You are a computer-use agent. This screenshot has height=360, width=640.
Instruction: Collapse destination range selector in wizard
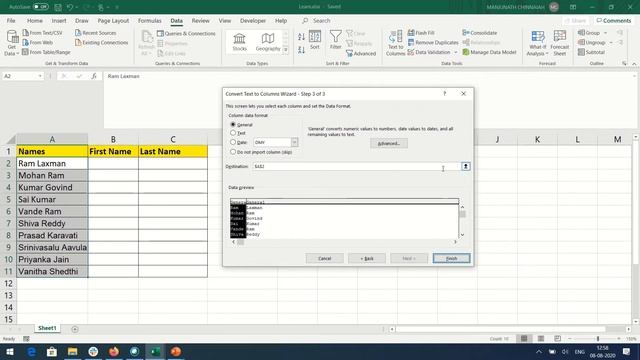point(465,167)
